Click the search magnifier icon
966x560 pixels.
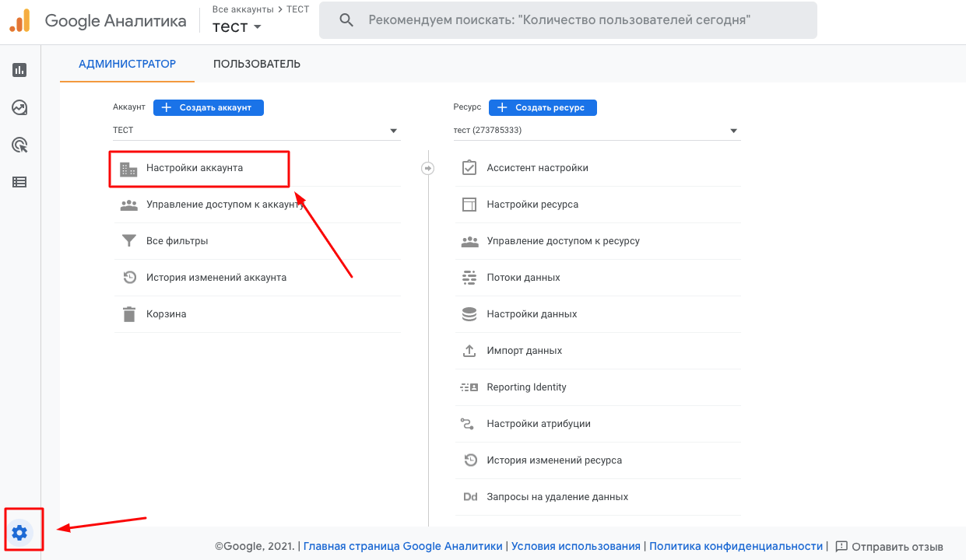[346, 20]
